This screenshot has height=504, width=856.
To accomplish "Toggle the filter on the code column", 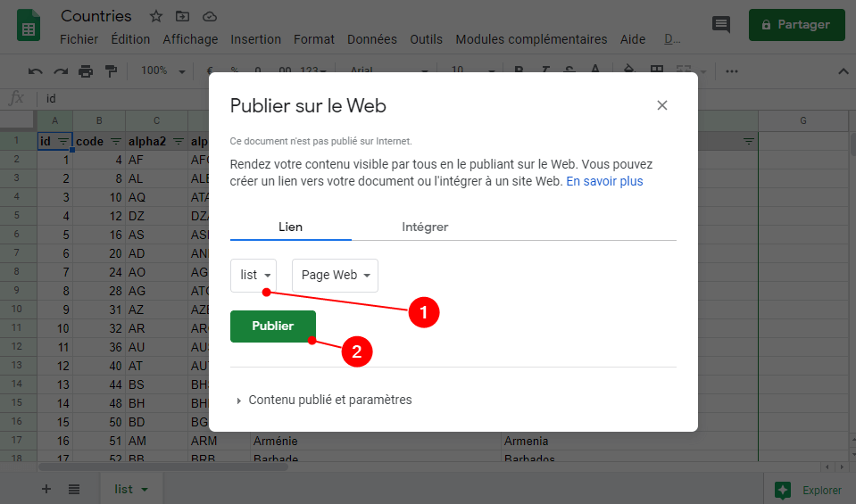I will 116,142.
